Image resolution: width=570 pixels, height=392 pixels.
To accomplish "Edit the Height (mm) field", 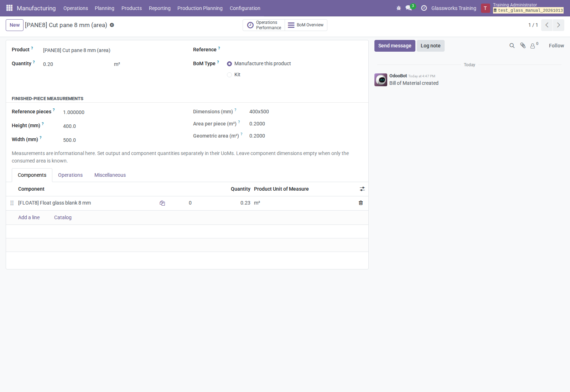I will tap(122, 126).
